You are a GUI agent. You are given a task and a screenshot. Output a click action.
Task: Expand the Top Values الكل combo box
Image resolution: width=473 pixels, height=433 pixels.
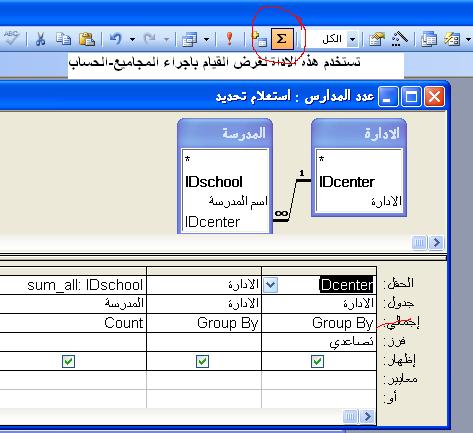(352, 39)
